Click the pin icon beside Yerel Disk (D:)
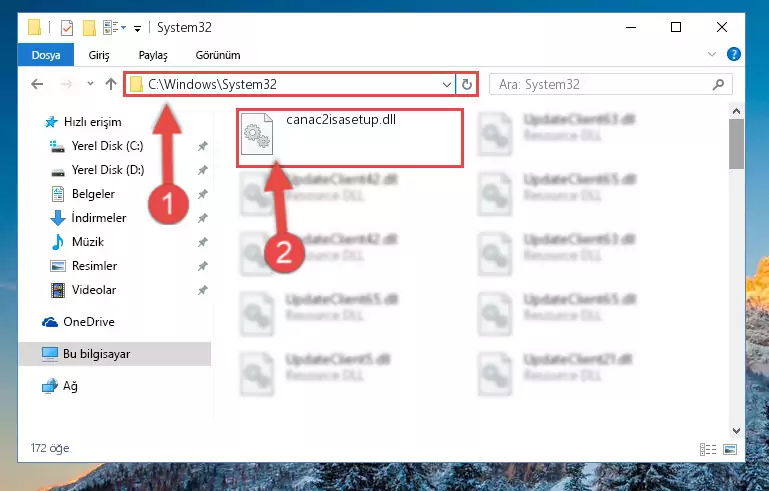The image size is (769, 491). tap(203, 170)
